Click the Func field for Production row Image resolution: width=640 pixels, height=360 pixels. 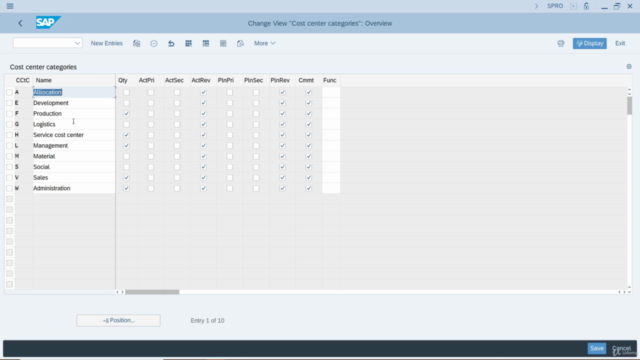[331, 113]
